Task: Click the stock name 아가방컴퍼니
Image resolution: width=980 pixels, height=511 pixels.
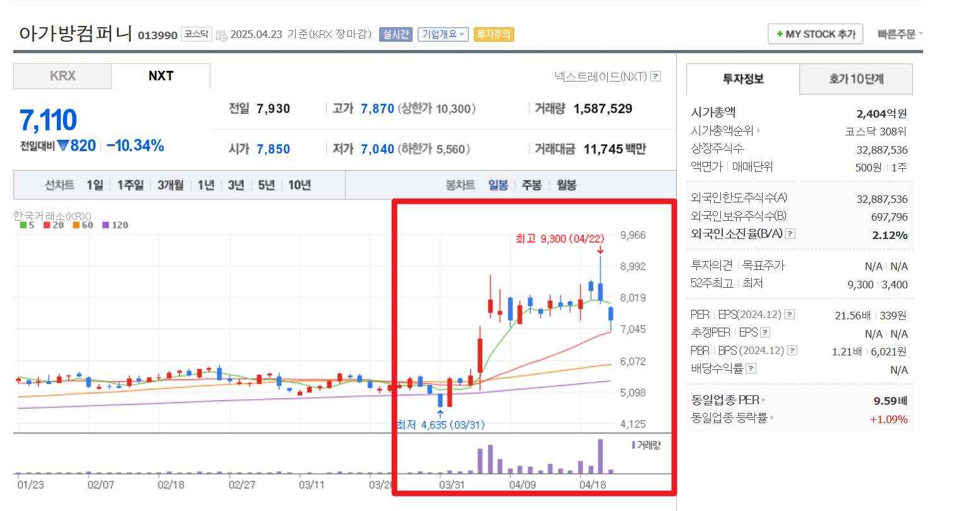Action: coord(75,34)
